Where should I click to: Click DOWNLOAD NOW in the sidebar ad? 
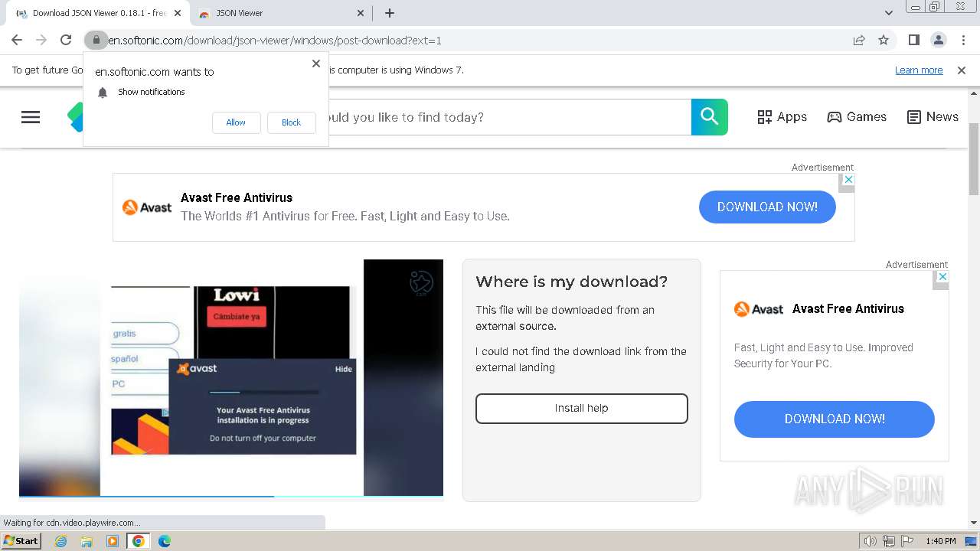(835, 419)
